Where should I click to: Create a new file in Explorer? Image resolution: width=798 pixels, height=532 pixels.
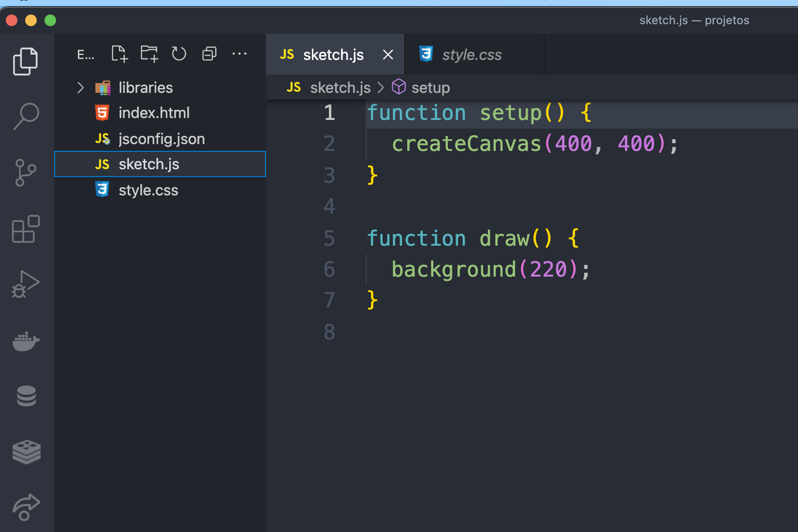(x=119, y=54)
